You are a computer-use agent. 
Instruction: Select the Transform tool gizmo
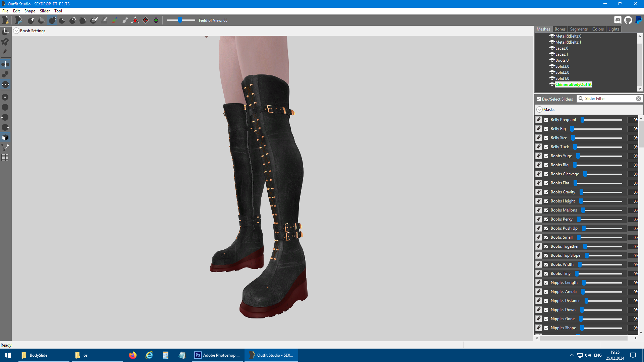5,31
